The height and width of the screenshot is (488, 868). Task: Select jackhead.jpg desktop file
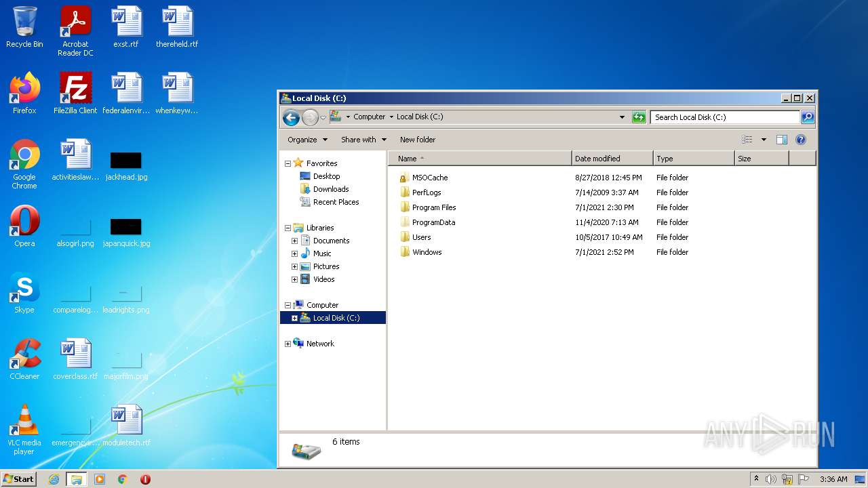coord(126,165)
